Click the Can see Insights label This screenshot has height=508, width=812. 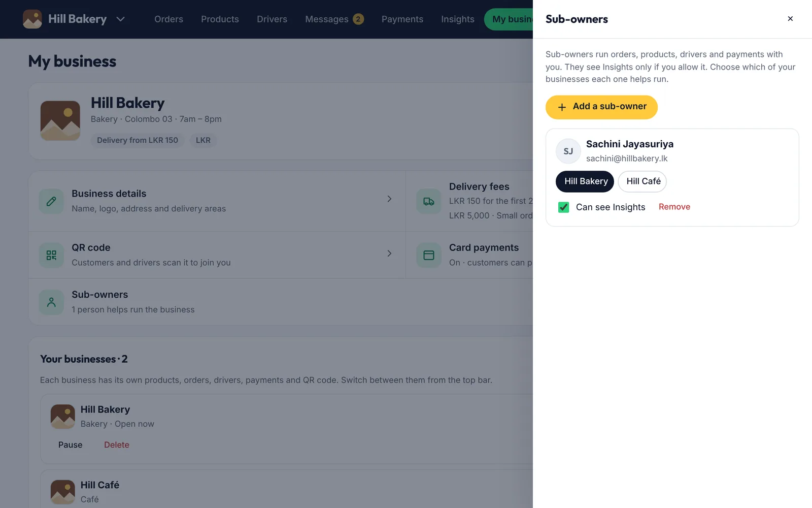tap(611, 207)
